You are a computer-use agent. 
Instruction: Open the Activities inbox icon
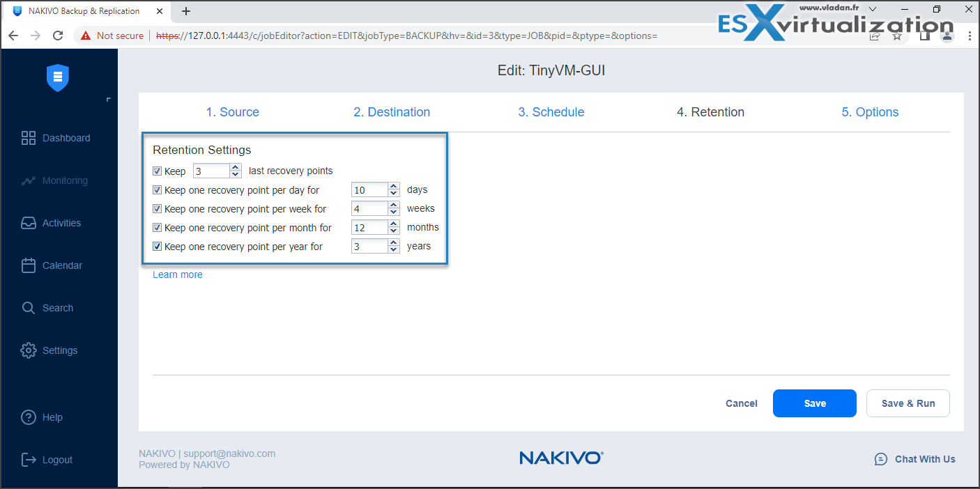pos(29,223)
